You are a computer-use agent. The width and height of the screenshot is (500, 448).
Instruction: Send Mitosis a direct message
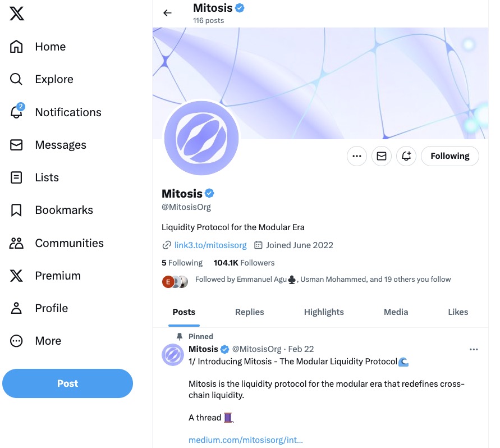coord(382,156)
